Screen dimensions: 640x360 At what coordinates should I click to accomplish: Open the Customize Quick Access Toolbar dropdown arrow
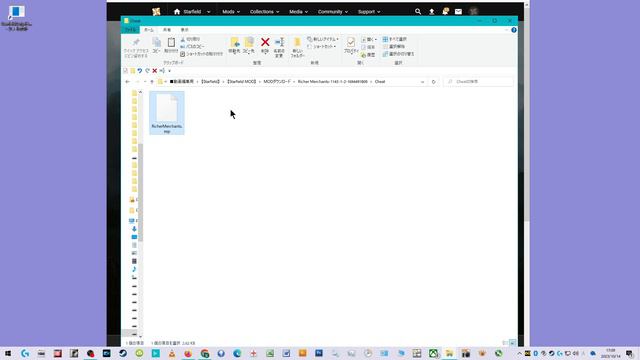[x=169, y=71]
